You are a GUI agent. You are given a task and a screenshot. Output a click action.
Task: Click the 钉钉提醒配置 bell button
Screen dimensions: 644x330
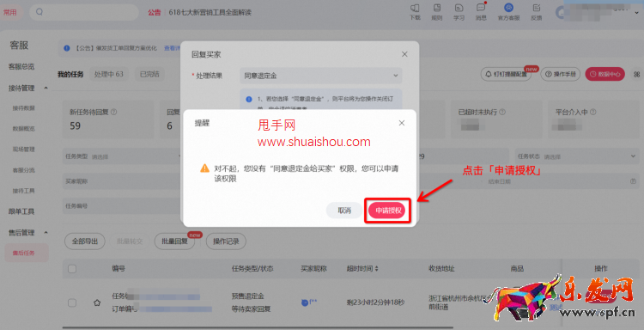pyautogui.click(x=506, y=75)
